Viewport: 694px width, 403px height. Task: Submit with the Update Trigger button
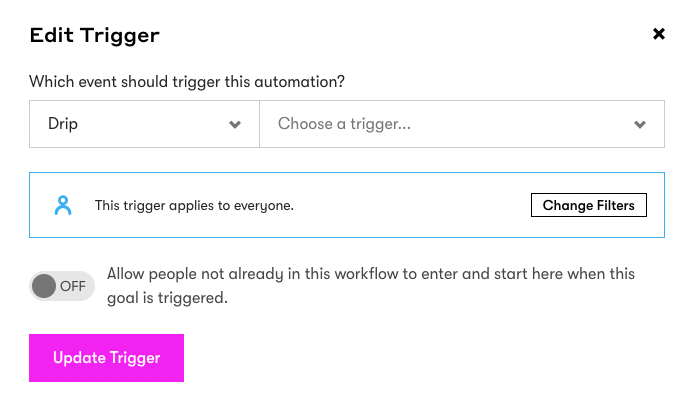point(106,358)
